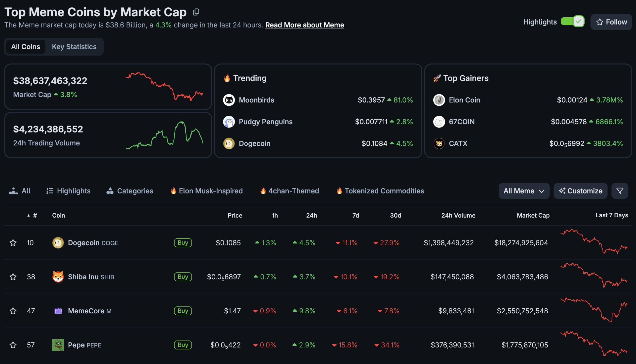
Task: Click the Pudgy Penguins coin icon
Action: click(x=229, y=122)
